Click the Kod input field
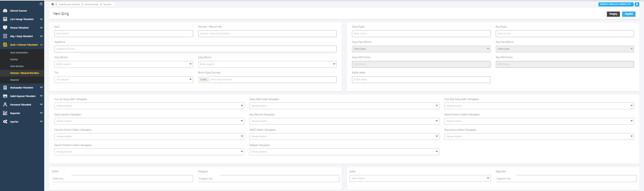This screenshot has width=644, height=191. [124, 33]
